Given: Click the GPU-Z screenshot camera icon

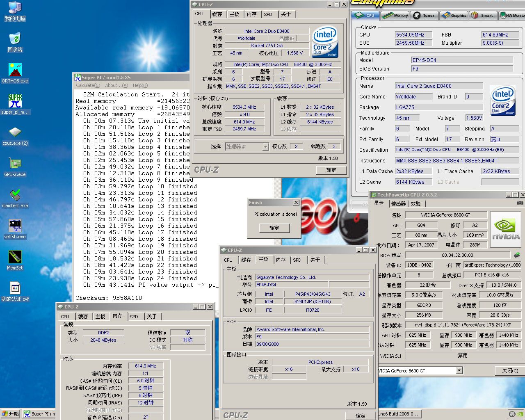Looking at the screenshot, I should pos(520,203).
